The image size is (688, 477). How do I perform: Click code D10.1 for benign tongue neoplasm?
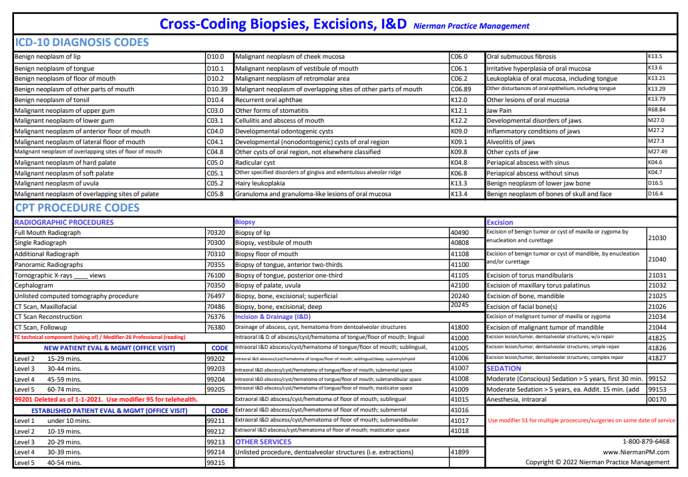(x=215, y=68)
